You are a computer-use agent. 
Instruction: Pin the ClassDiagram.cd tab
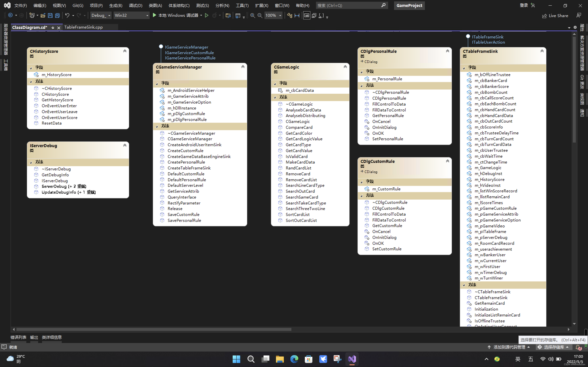click(x=53, y=27)
